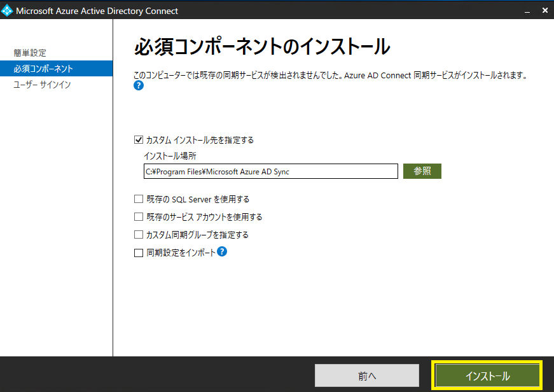Open the help icon below the sync service description
Screen dimensions: 554x392
139,85
